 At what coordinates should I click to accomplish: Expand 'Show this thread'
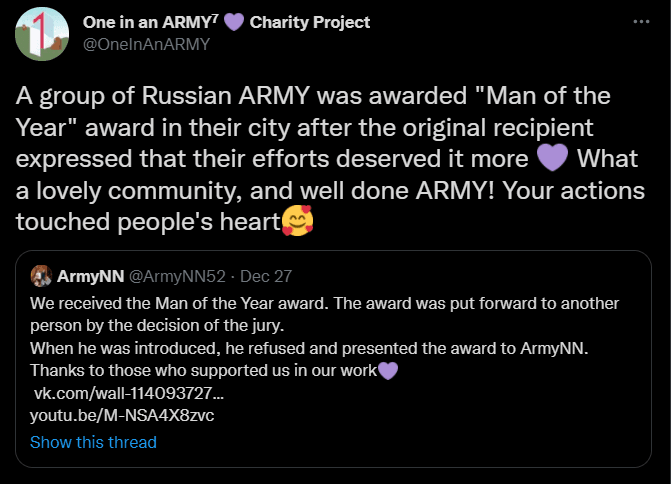tap(93, 442)
